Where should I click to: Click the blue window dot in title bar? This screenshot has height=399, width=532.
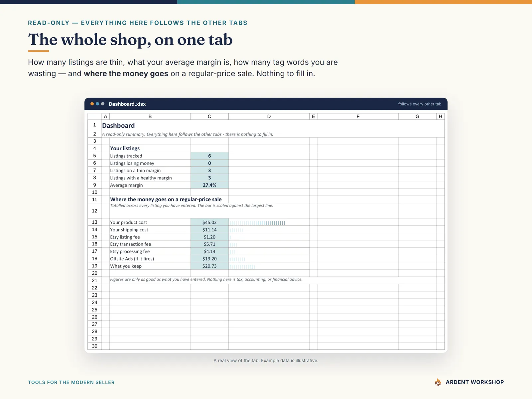pos(97,104)
